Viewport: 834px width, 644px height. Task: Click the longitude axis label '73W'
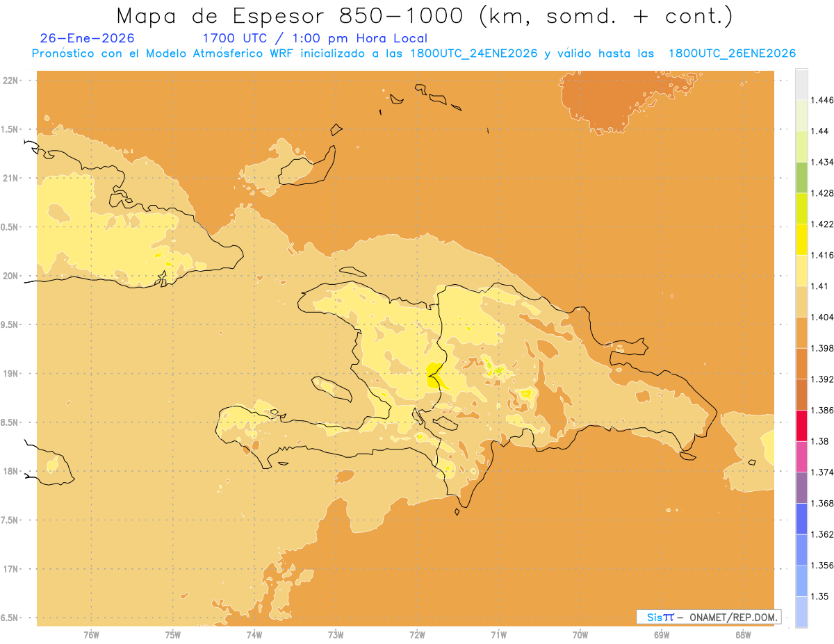336,635
